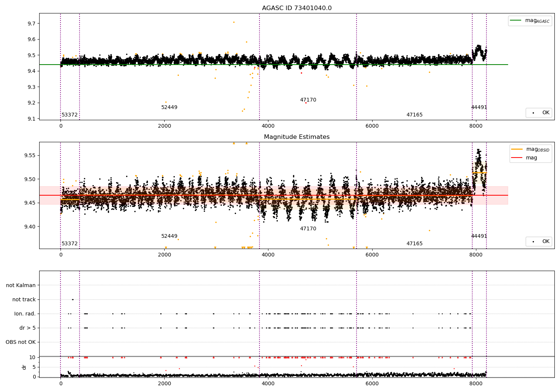Click OBSID label 44491 in top plot
This screenshot has width=560, height=392.
pyautogui.click(x=479, y=107)
